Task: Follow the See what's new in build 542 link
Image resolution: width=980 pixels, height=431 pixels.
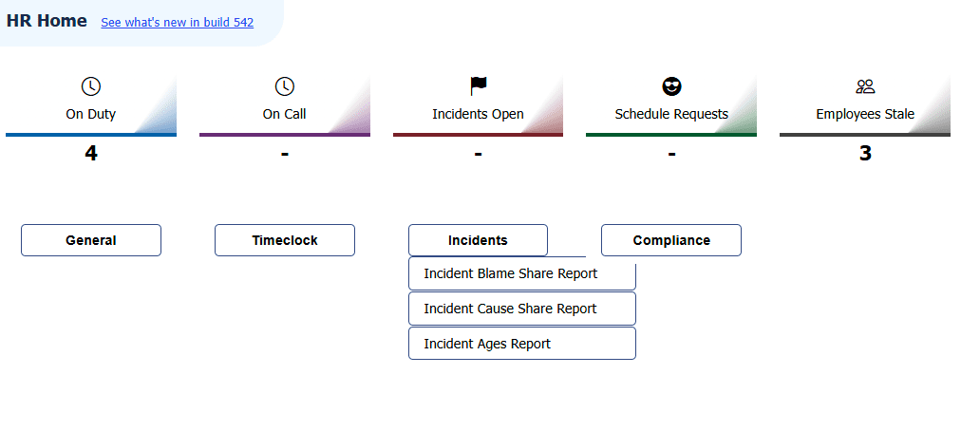Action: coord(178,23)
